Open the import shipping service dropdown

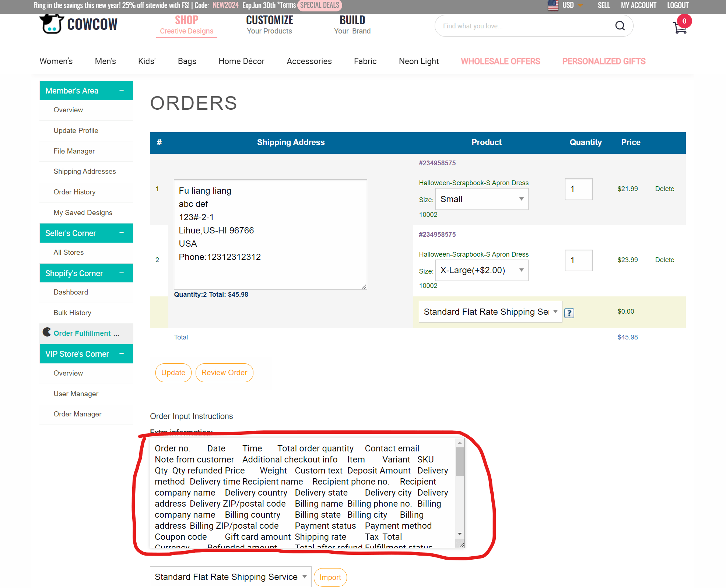231,577
